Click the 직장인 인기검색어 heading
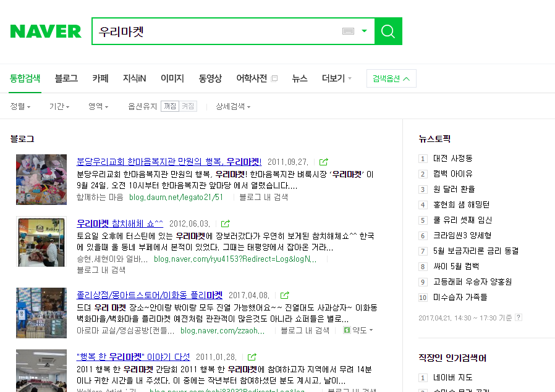The width and height of the screenshot is (555, 392). click(452, 358)
